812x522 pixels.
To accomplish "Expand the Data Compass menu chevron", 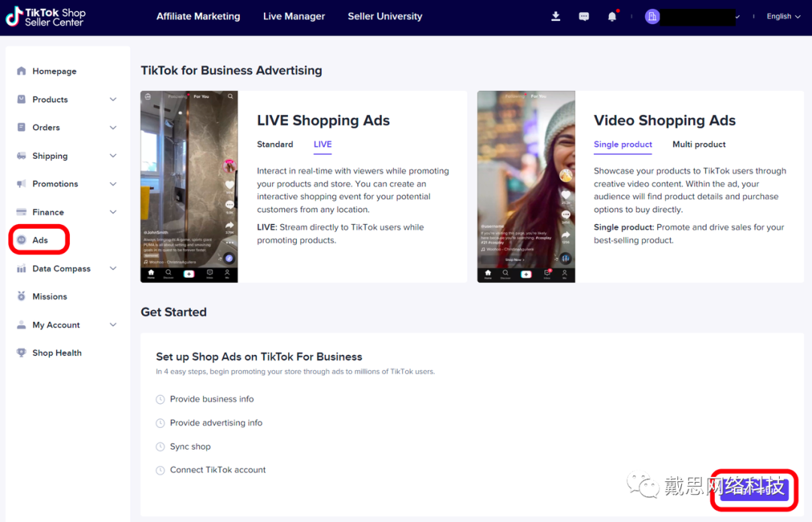I will (x=113, y=269).
